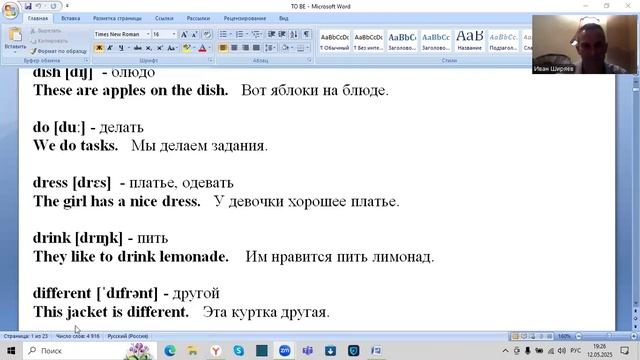
Task: Open Microsoft Teams from the taskbar
Action: pyautogui.click(x=308, y=350)
